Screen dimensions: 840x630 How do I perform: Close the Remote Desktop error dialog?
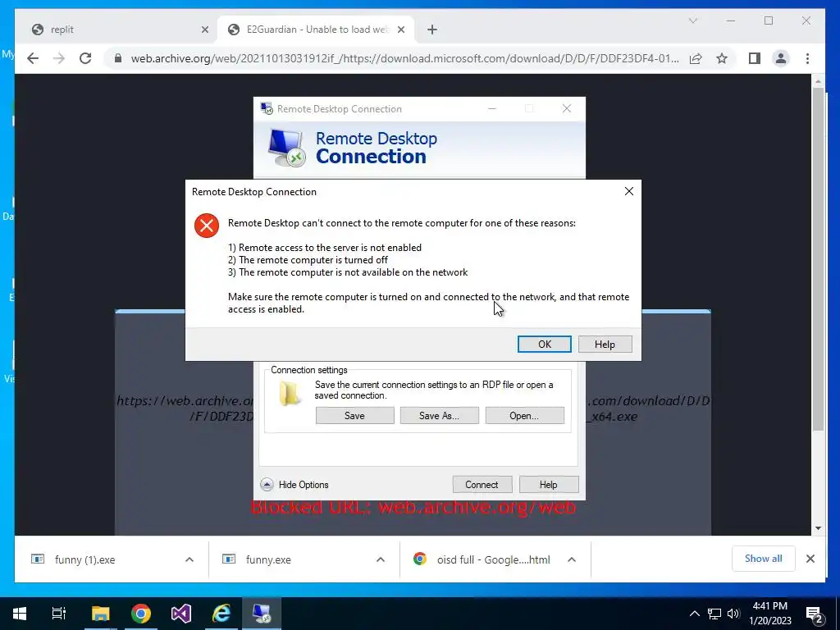[629, 191]
